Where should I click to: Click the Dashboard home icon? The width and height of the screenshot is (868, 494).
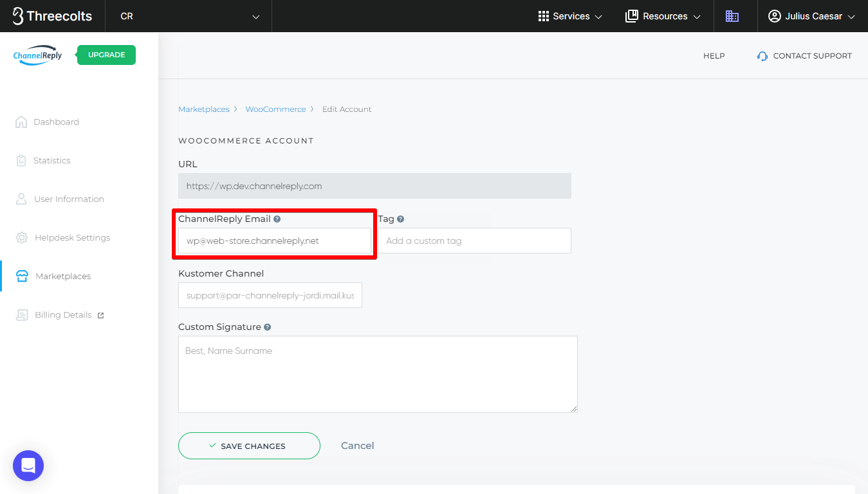[x=21, y=122]
